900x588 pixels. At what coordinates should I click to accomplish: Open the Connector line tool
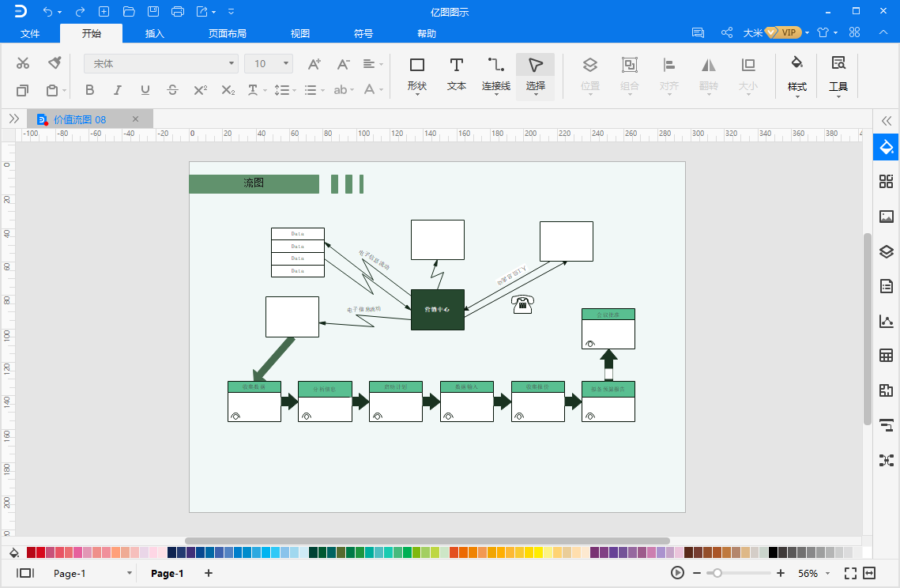[x=496, y=74]
